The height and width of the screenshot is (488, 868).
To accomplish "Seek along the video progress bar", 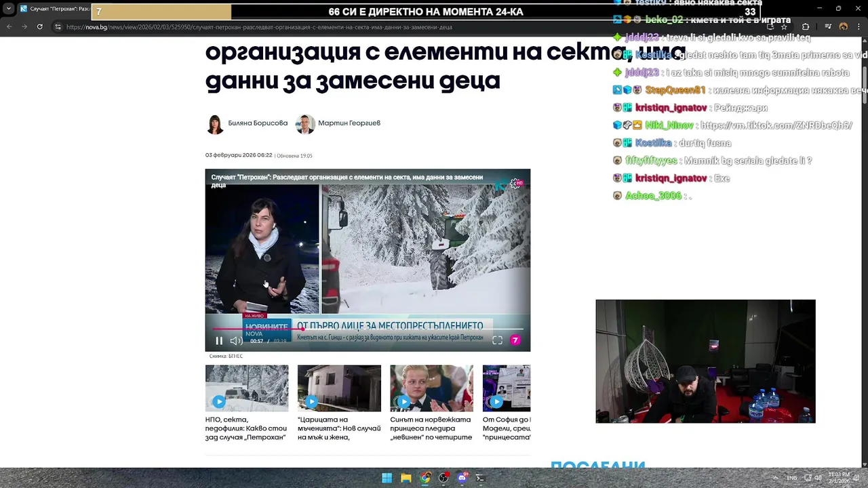I will tap(368, 329).
